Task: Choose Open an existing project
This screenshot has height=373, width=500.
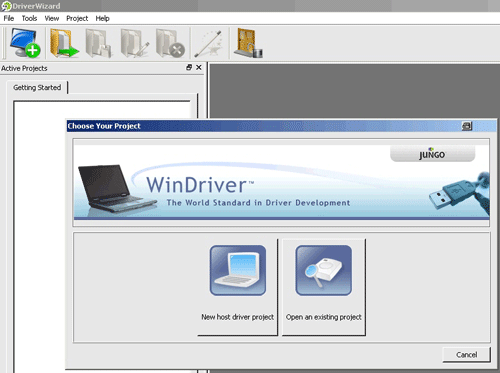Action: tap(324, 287)
